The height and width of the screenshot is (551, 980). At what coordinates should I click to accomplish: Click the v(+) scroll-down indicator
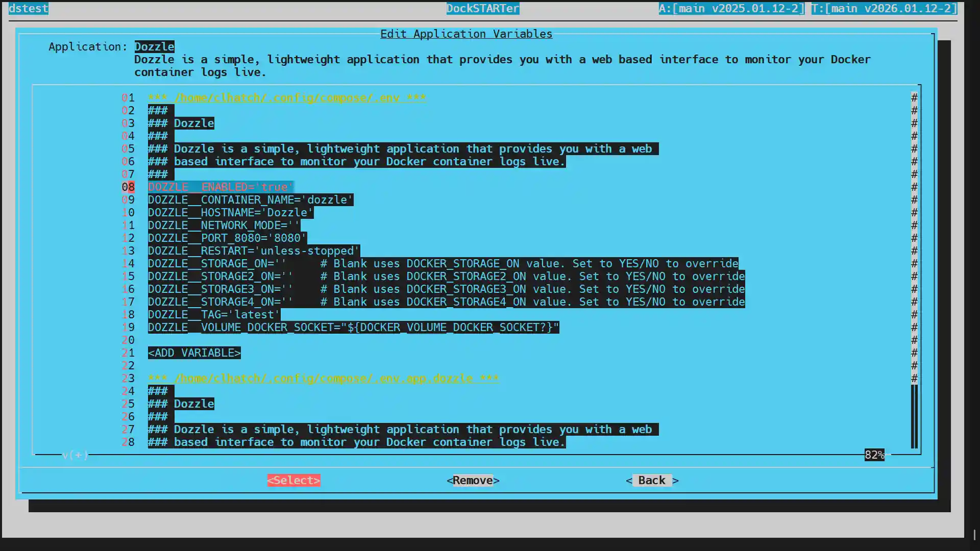pos(75,455)
